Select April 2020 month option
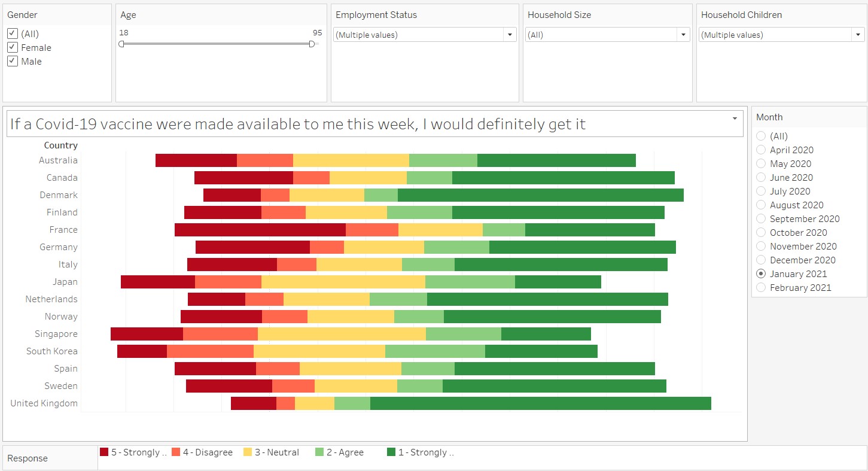This screenshot has height=471, width=868. tap(761, 150)
